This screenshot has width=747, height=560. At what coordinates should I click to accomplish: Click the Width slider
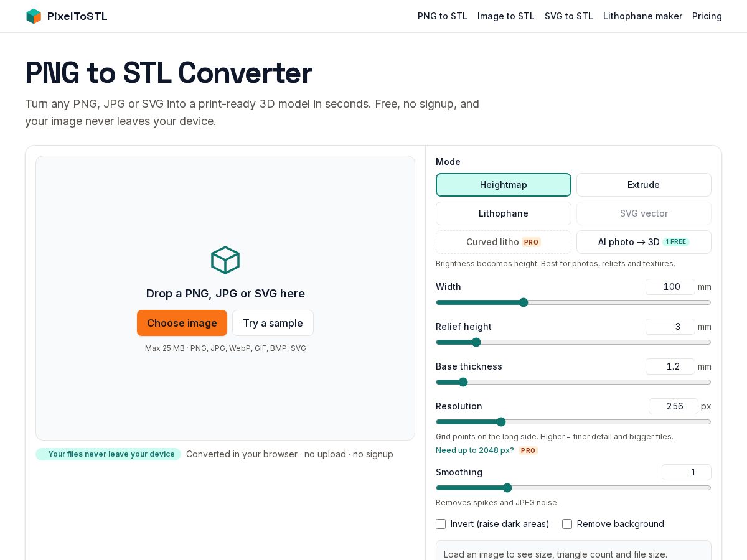coord(573,302)
